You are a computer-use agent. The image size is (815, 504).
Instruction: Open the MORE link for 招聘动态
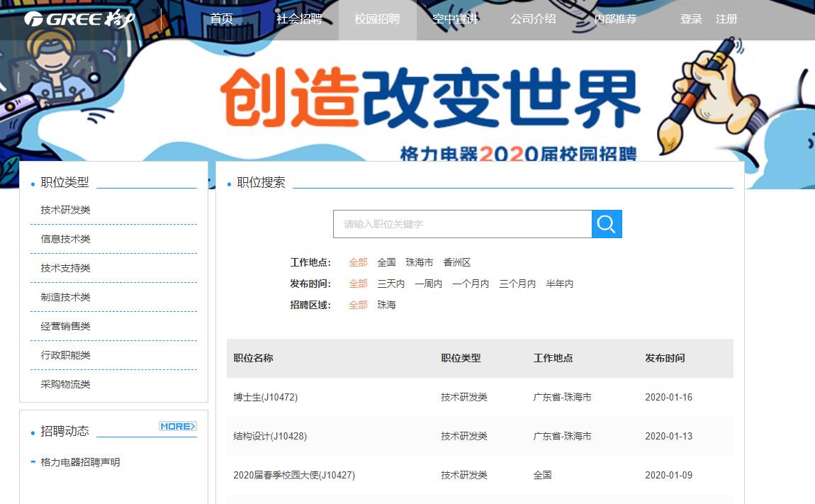tap(178, 427)
